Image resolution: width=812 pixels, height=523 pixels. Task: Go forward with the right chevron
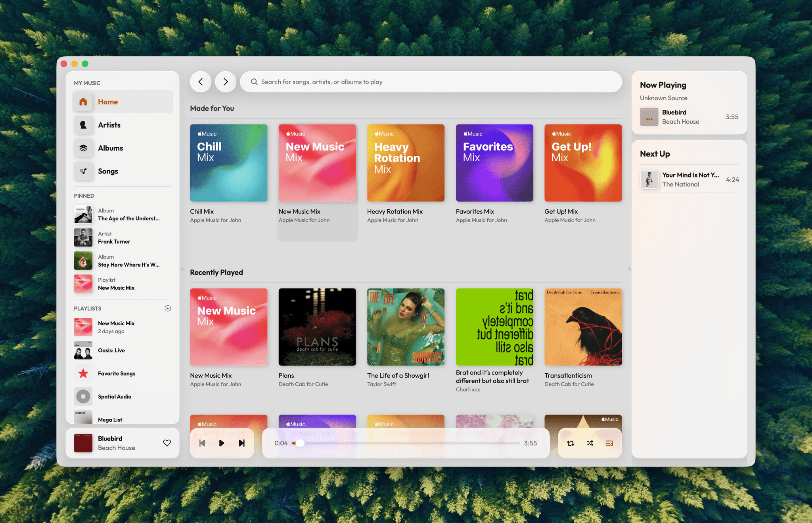pos(226,82)
